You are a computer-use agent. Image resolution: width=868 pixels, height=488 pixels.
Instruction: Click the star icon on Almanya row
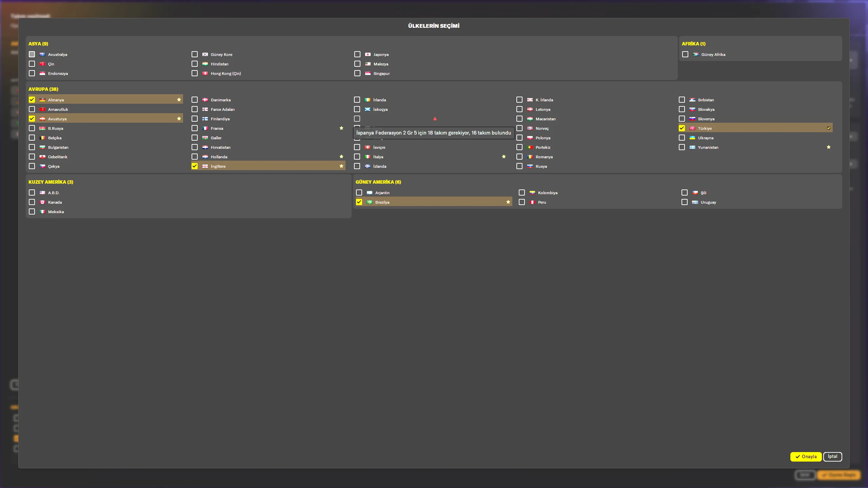pyautogui.click(x=179, y=100)
